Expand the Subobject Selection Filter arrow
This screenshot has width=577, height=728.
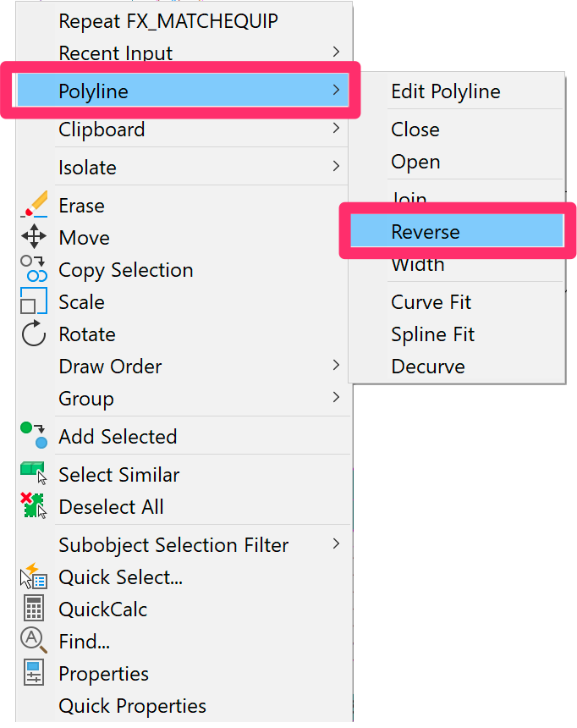[337, 543]
